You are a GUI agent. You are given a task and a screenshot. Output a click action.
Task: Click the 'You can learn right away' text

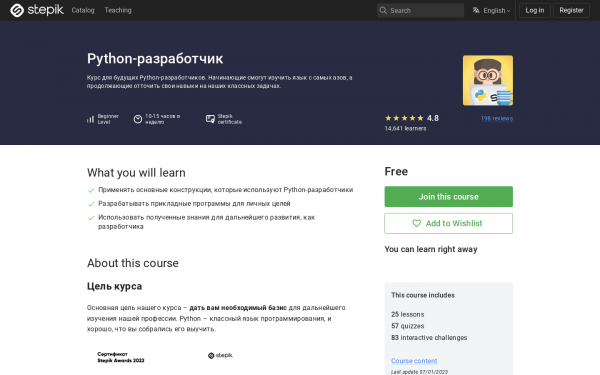(431, 249)
